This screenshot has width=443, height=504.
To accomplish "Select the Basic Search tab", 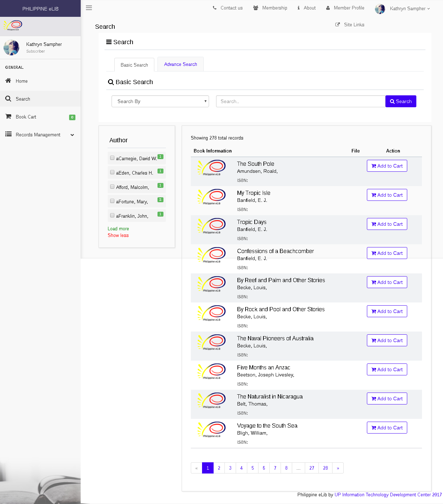I will (134, 65).
